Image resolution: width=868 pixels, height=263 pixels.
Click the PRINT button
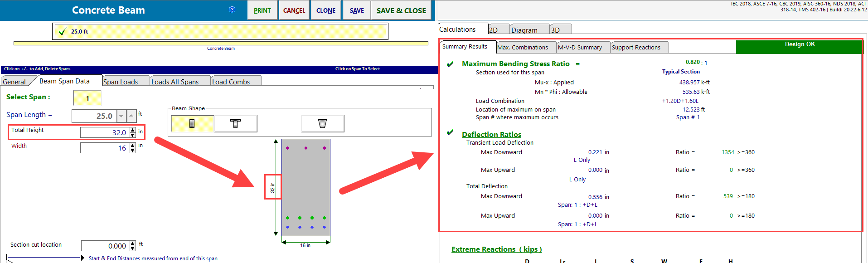point(262,10)
